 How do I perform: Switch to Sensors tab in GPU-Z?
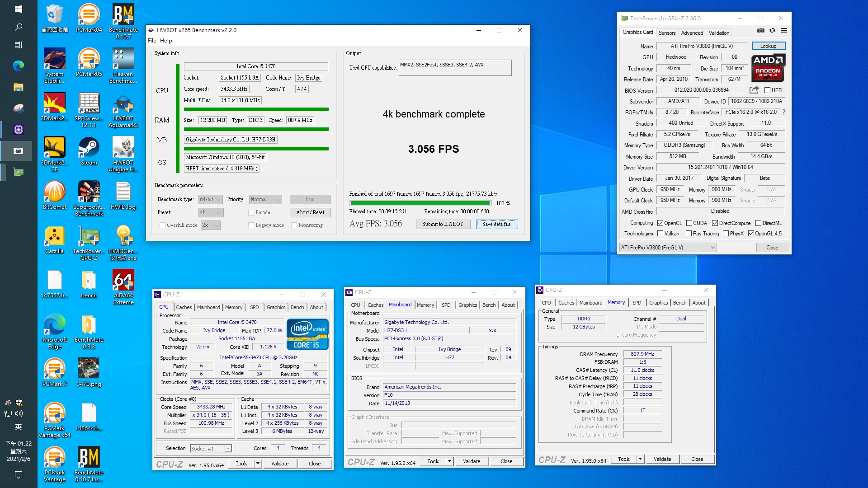(667, 33)
